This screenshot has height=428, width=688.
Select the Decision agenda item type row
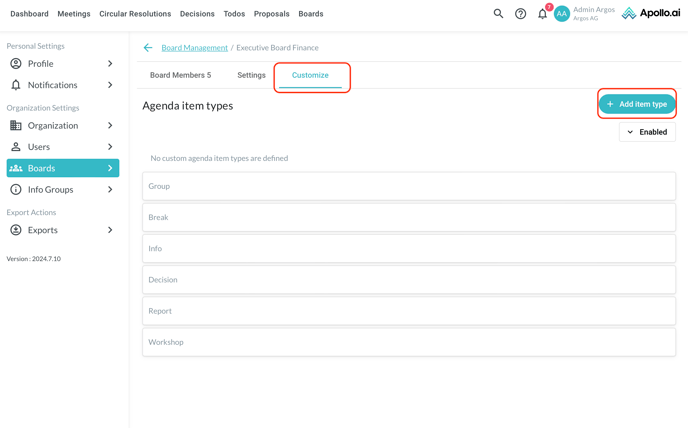click(409, 280)
